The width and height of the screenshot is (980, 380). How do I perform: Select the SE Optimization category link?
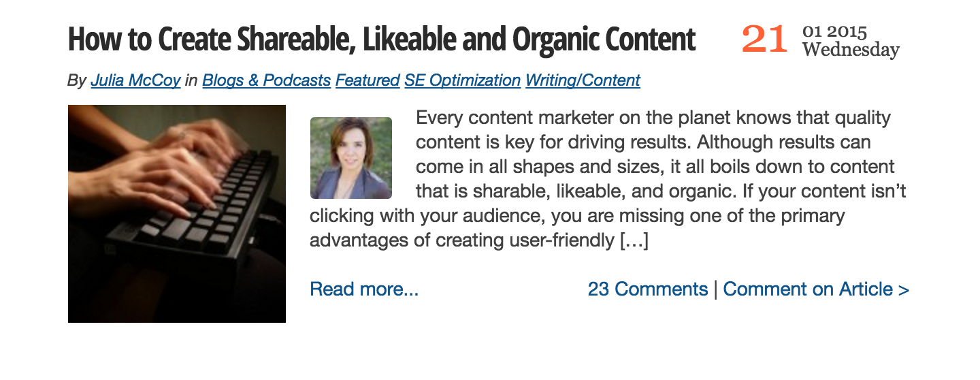click(462, 80)
